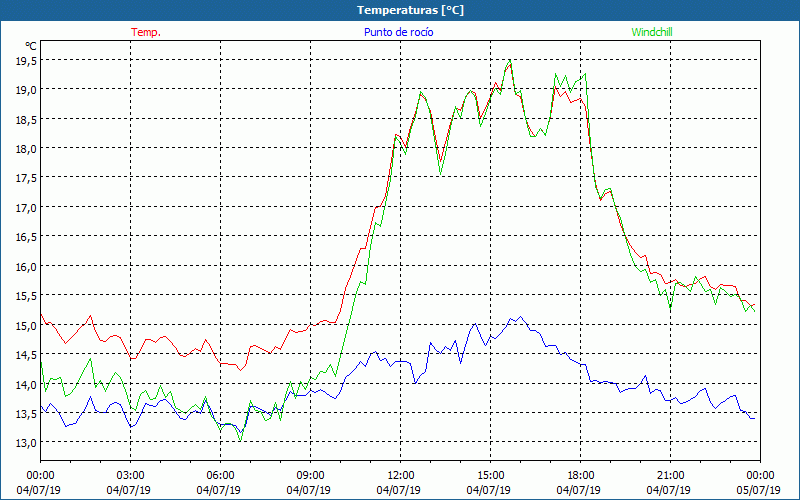Click the 15:00 time axis label
The height and width of the screenshot is (500, 800).
pyautogui.click(x=490, y=475)
